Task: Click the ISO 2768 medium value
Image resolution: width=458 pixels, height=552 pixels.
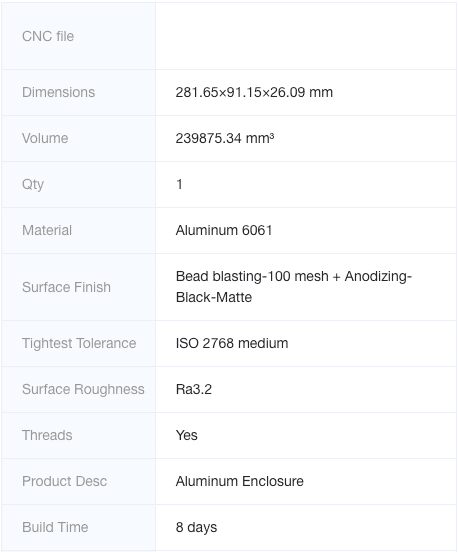Action: point(232,344)
